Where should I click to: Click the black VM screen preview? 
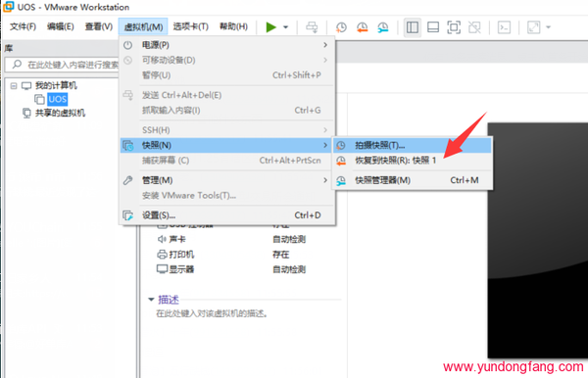(x=538, y=241)
